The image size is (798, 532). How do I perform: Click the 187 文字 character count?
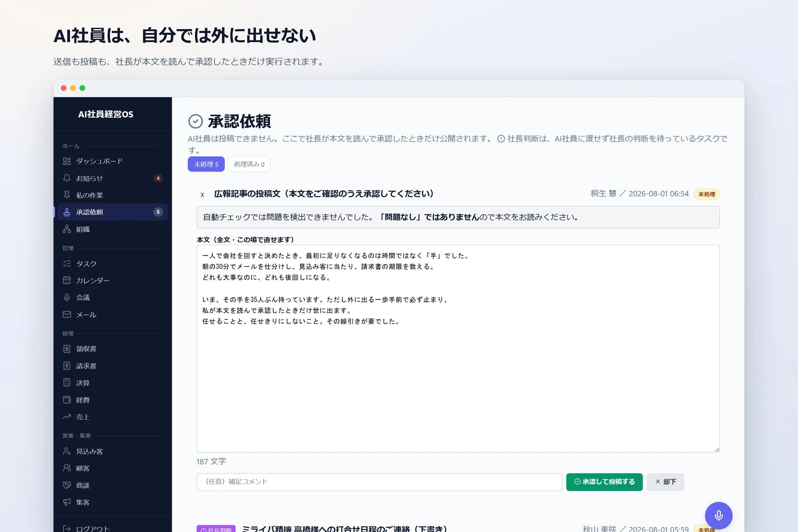click(x=211, y=461)
